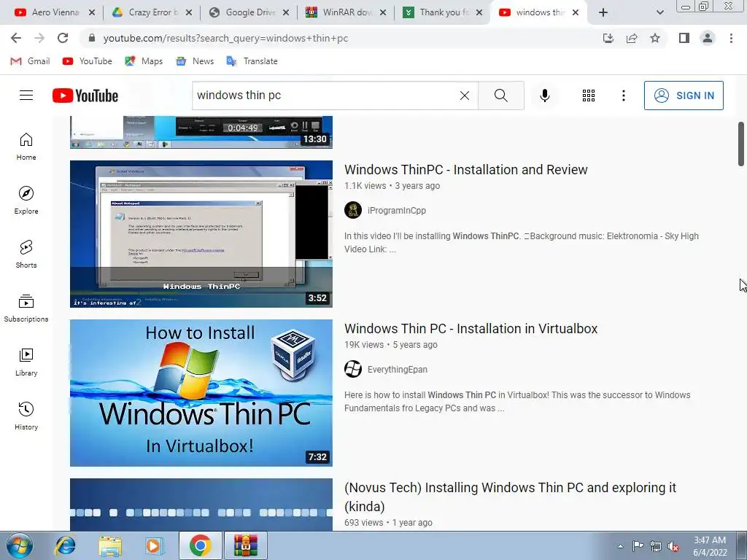747x560 pixels.
Task: Start voice search with the microphone icon
Action: pos(544,96)
